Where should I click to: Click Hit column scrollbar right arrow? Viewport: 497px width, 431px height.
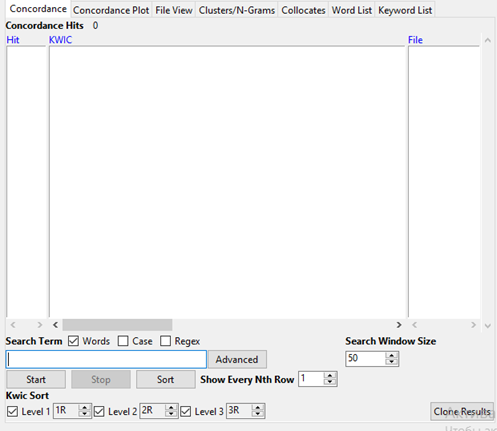(40, 325)
